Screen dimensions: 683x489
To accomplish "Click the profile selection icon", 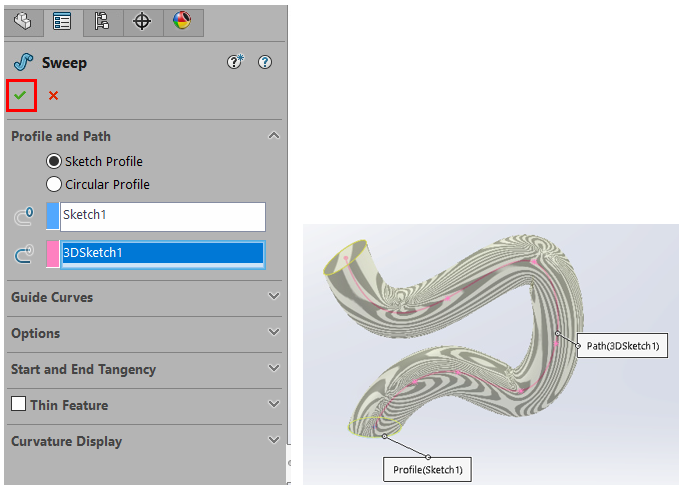I will (x=24, y=216).
